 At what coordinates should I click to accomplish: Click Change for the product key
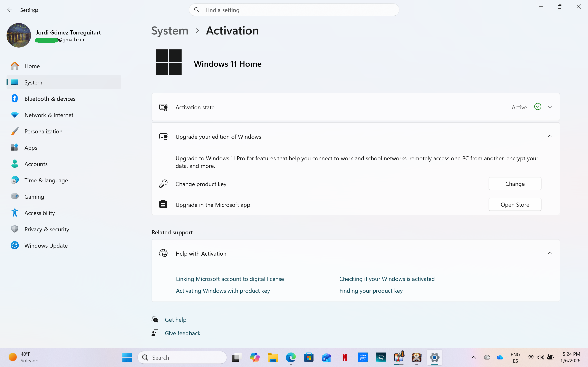coord(515,184)
